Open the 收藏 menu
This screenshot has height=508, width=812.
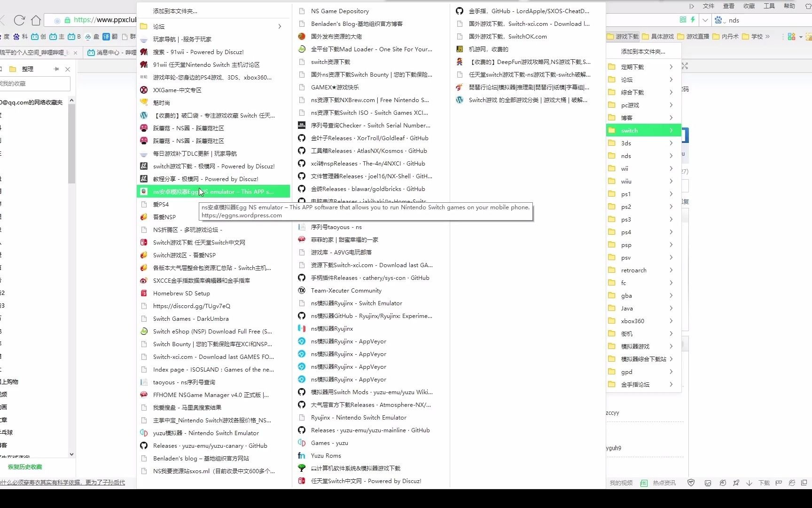[x=749, y=6]
